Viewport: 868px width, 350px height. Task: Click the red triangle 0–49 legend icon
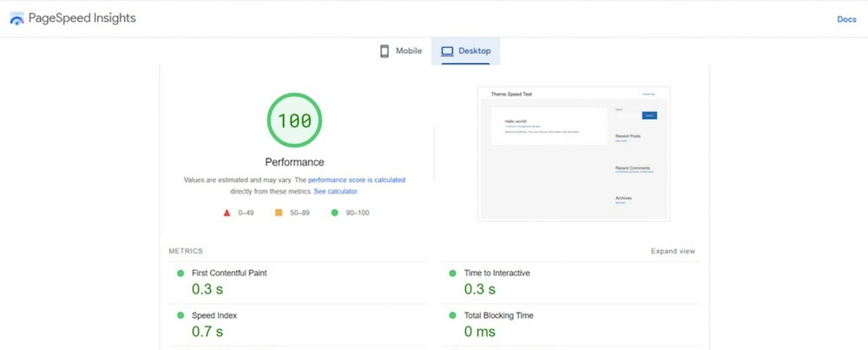pos(227,212)
